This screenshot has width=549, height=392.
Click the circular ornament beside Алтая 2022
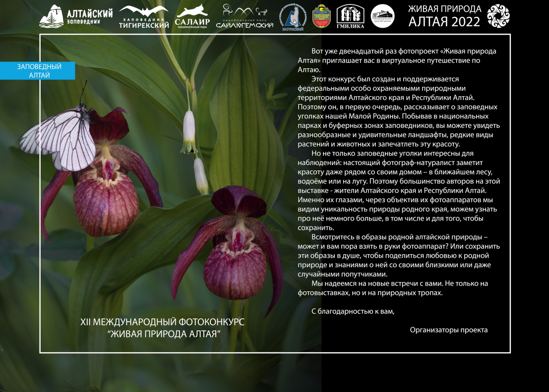click(x=497, y=16)
